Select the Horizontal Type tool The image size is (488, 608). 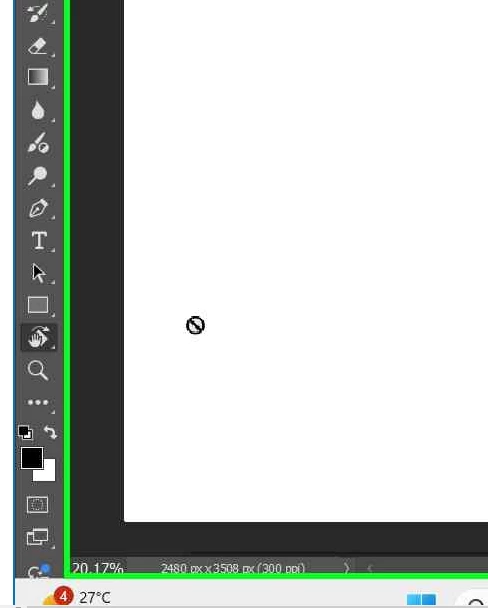[x=39, y=240]
